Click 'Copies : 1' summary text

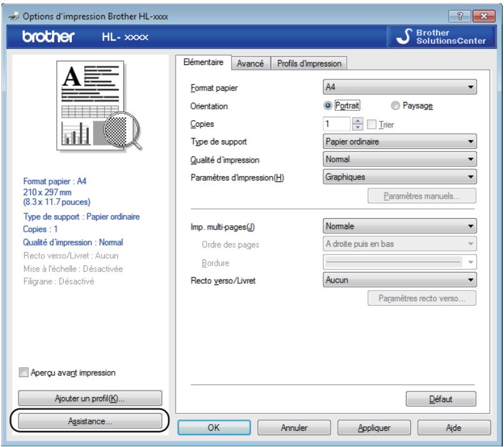click(40, 229)
